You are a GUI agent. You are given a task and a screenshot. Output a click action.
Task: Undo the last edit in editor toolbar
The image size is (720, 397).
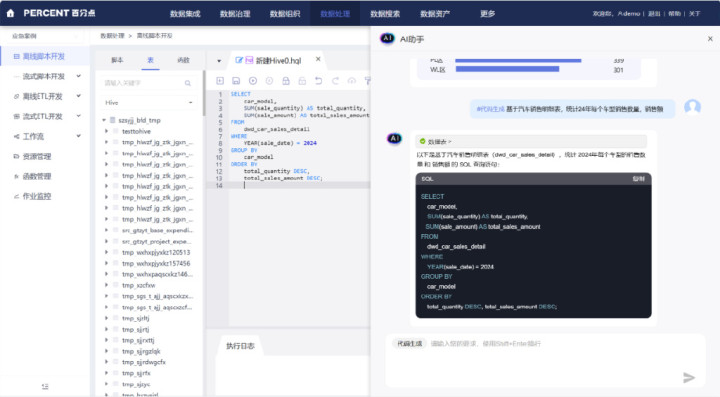[x=318, y=81]
